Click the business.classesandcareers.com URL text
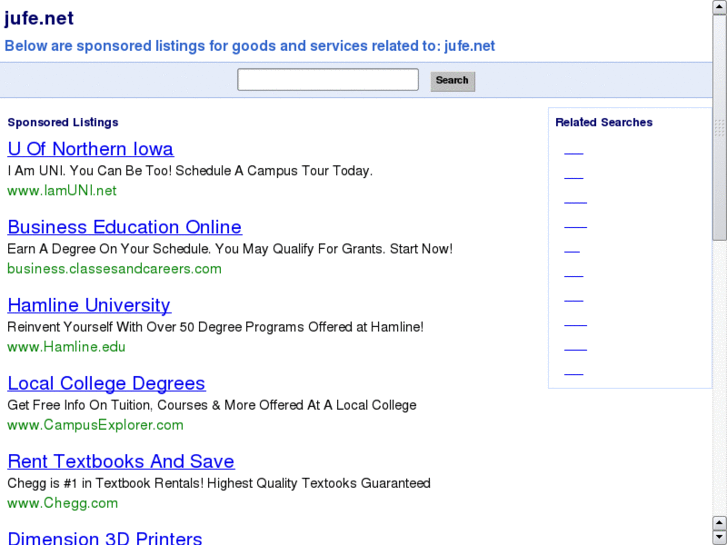Screen dimensions: 727x545 click(x=114, y=269)
